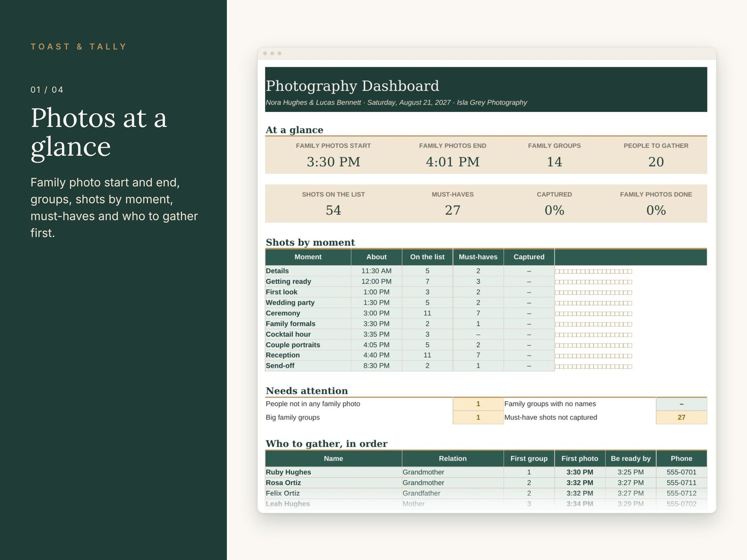The width and height of the screenshot is (747, 560).
Task: Select the "Photography Dashboard" title
Action: click(352, 86)
